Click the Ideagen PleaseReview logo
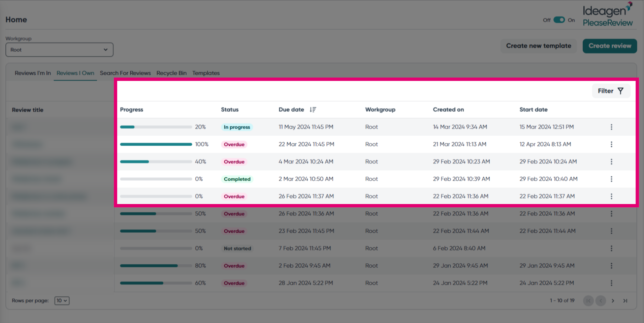644x323 pixels. tap(608, 14)
